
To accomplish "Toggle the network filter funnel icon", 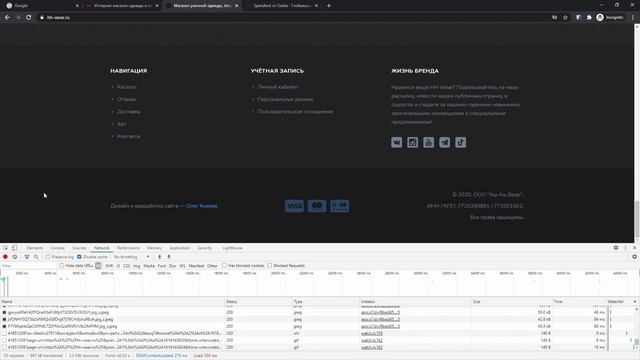I will pyautogui.click(x=27, y=257).
